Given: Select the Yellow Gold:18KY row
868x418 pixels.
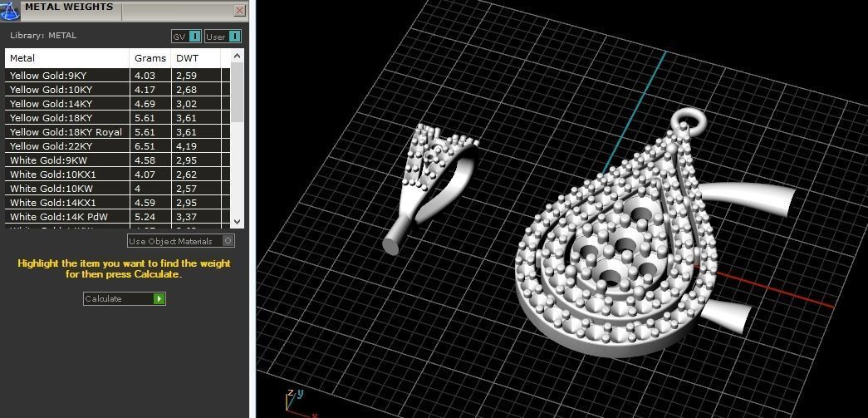Looking at the screenshot, I should 117,118.
